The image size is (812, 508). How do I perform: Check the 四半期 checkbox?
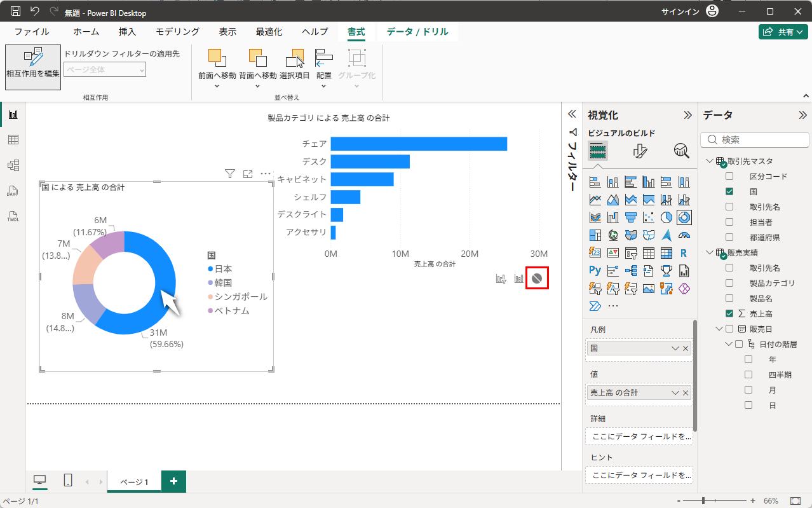[x=748, y=374]
